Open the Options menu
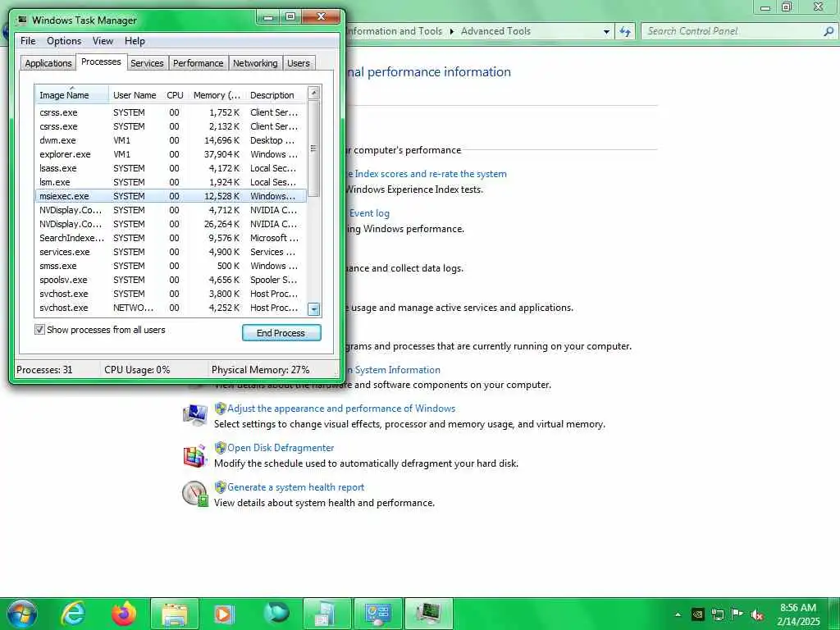The width and height of the screenshot is (840, 630). click(64, 41)
